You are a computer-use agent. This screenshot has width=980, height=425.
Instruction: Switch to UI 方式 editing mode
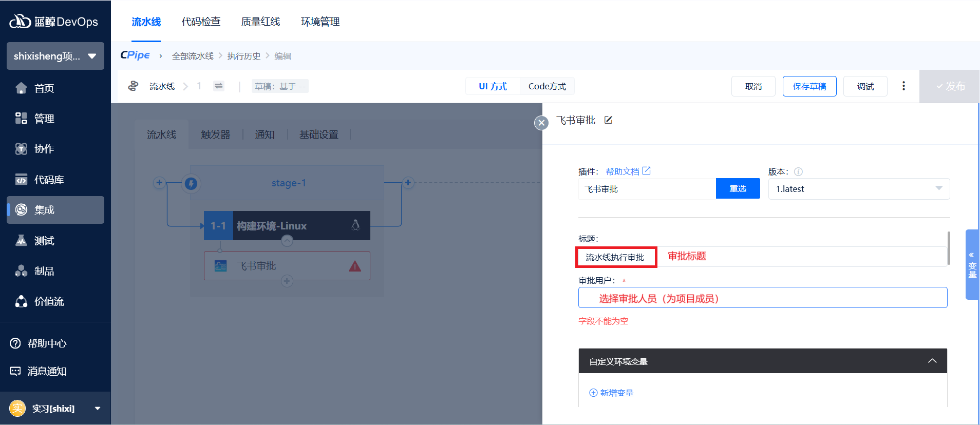493,86
